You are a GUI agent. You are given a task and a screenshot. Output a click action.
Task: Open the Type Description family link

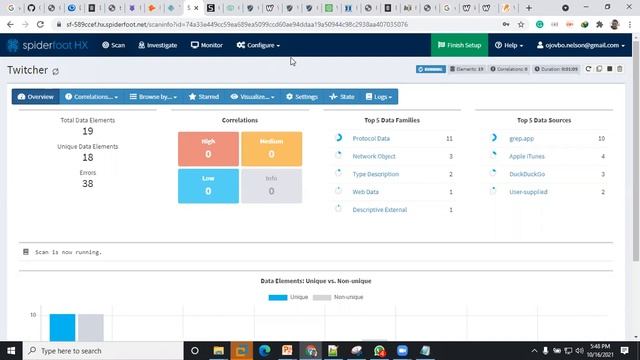(376, 174)
